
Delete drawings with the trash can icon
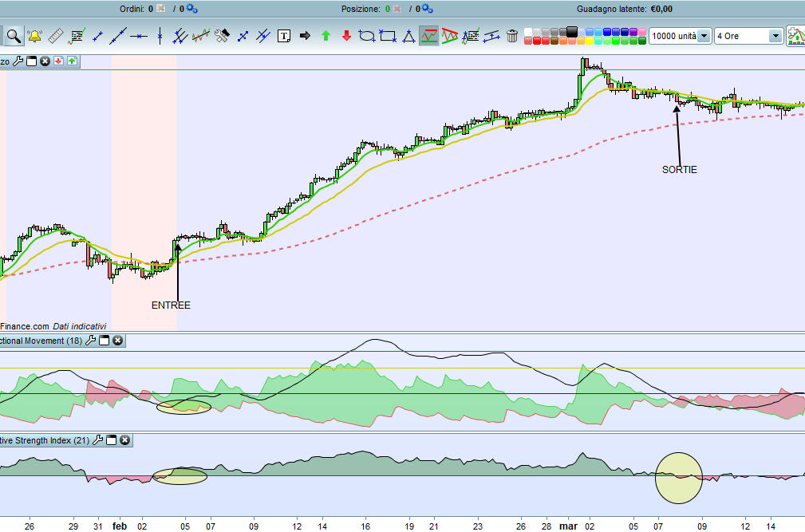512,36
